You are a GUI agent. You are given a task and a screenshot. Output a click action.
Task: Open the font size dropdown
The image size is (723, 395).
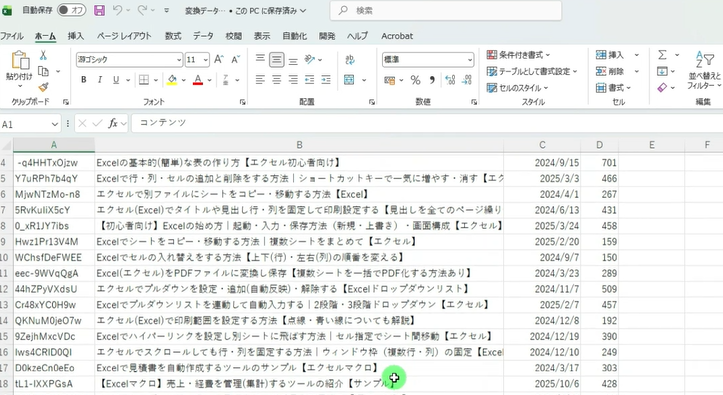pyautogui.click(x=205, y=60)
